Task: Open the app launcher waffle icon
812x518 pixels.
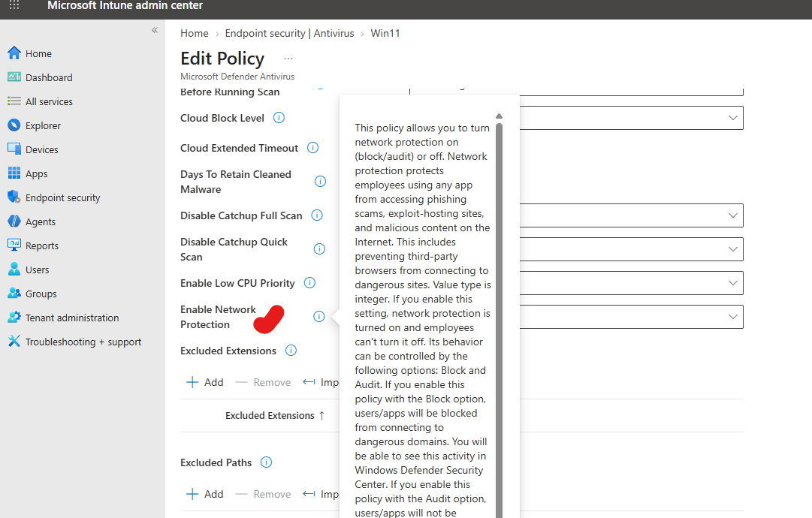Action: click(14, 5)
